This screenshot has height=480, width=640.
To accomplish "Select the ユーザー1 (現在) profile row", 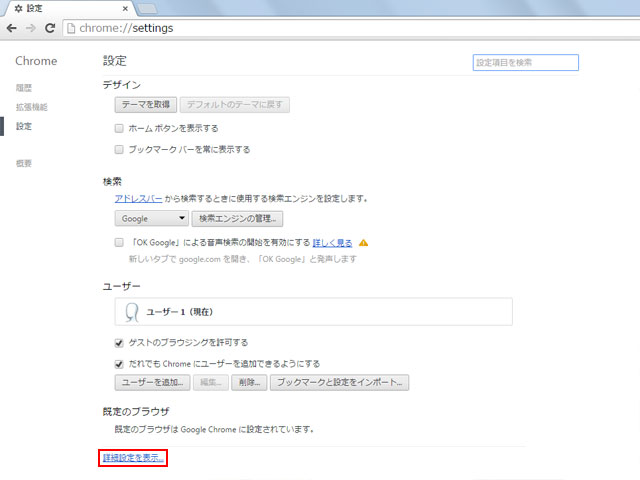I will [x=313, y=312].
